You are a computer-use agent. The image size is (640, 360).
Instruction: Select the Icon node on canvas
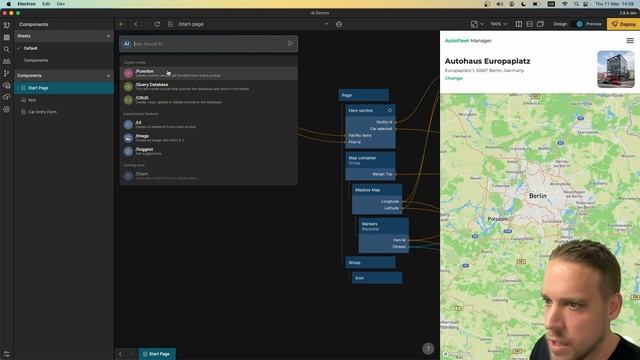(x=377, y=278)
